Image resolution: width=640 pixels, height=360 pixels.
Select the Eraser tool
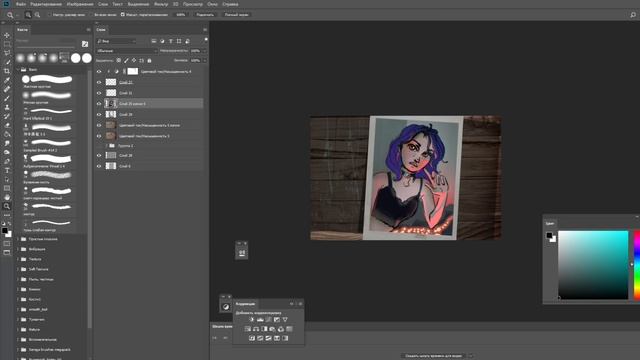(x=7, y=125)
